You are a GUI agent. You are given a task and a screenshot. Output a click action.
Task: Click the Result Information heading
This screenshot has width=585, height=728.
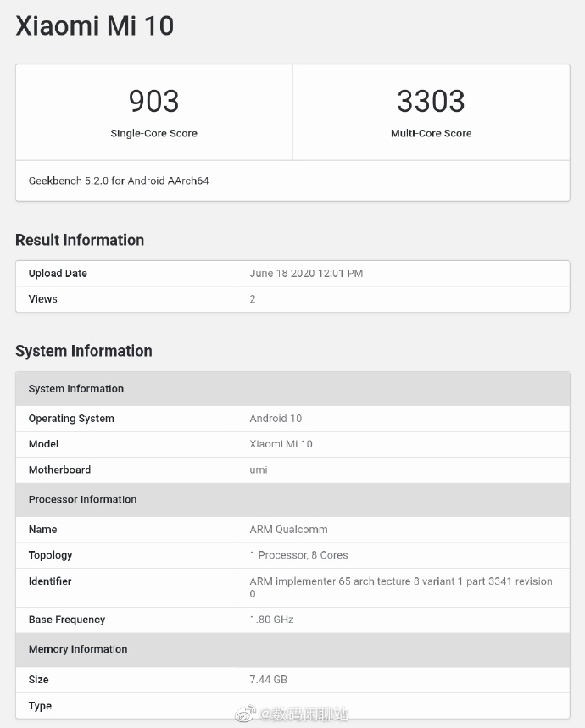coord(80,240)
